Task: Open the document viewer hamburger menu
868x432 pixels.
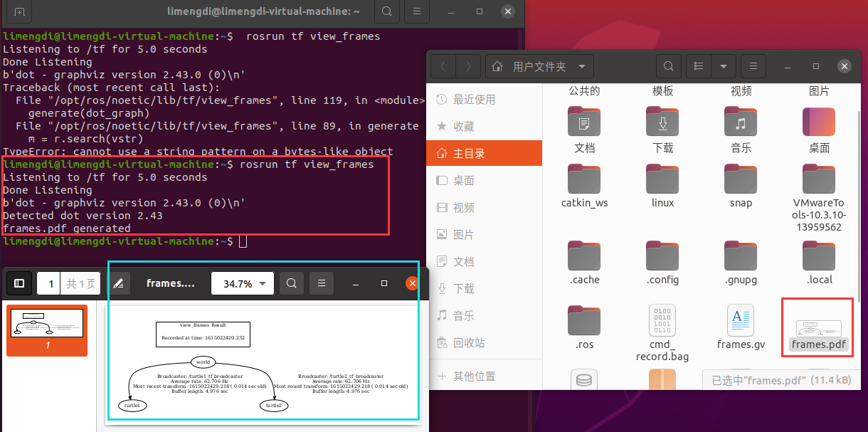Action: [322, 283]
